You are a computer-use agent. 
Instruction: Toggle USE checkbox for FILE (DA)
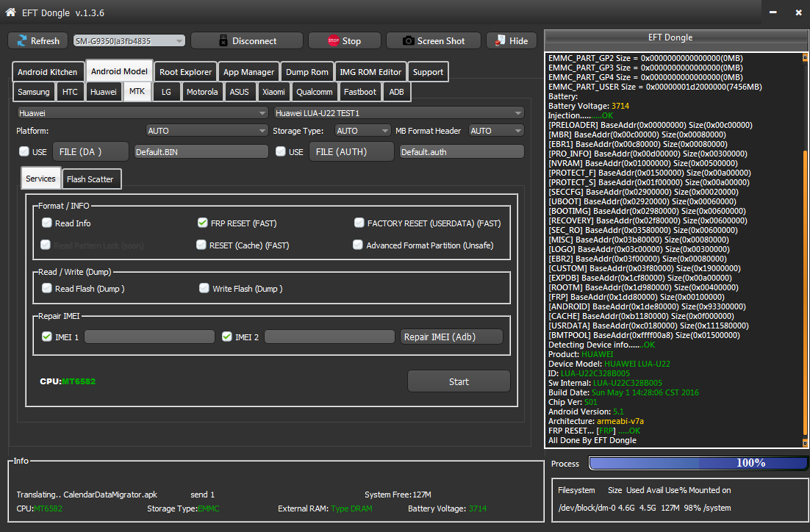pyautogui.click(x=24, y=151)
